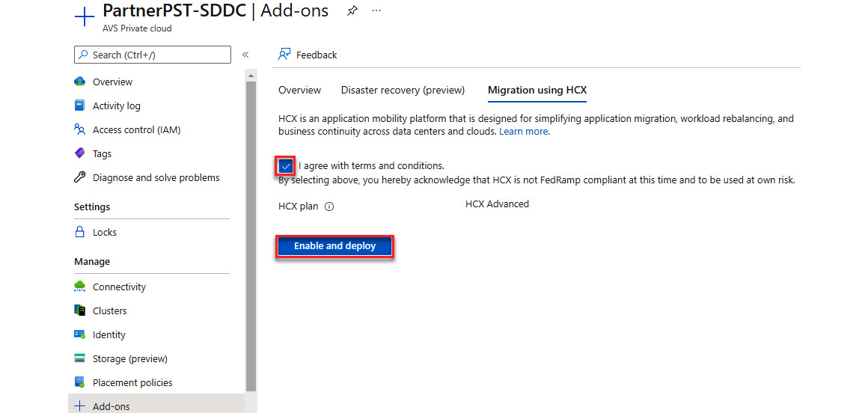Collapse the sidebar with double chevron
Image resolution: width=868 pixels, height=413 pixels.
[245, 55]
